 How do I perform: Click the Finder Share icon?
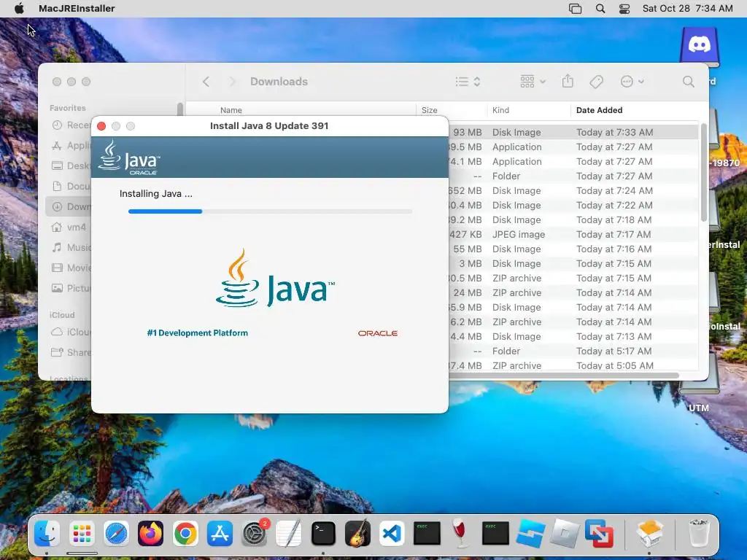coord(568,82)
